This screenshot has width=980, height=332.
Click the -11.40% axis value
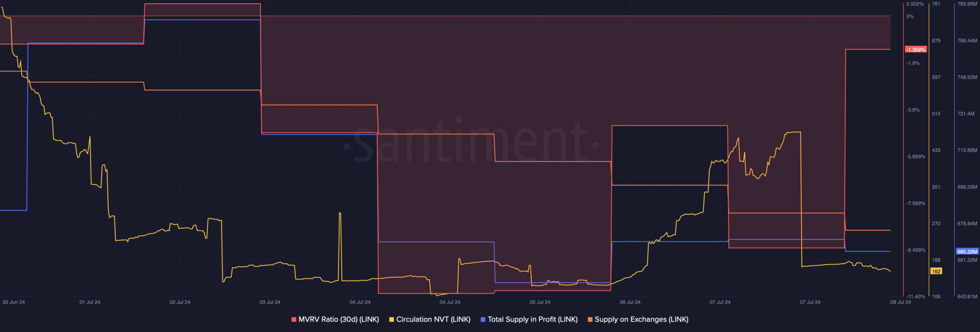click(x=916, y=297)
